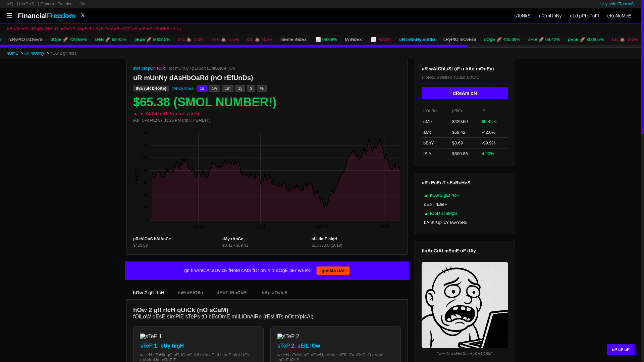This screenshot has height=362, width=644.
Task: Click the gMe watchlist row
Action: coord(465,122)
